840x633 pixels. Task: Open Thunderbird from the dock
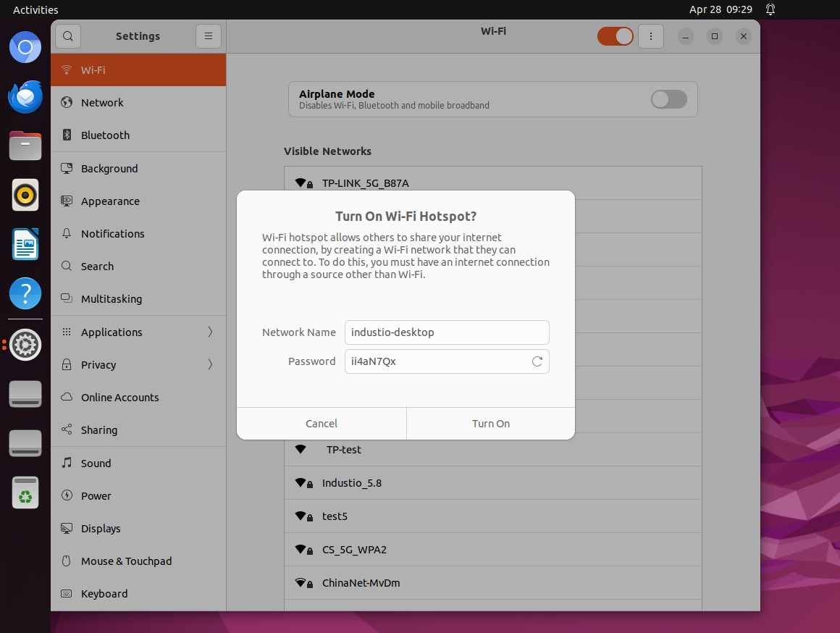pyautogui.click(x=25, y=97)
